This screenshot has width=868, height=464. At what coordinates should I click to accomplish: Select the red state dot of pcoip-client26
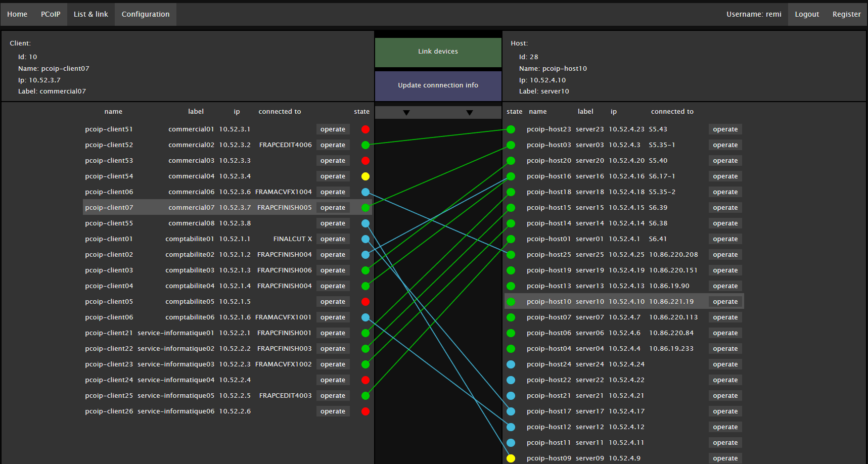366,411
